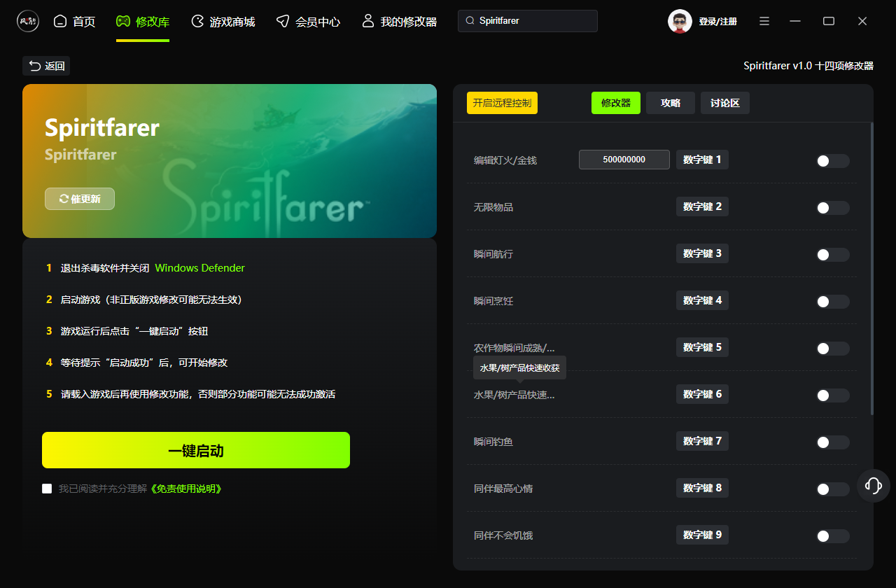Image resolution: width=896 pixels, height=588 pixels.
Task: Click the person icon beside 我的修改器
Action: 367,21
